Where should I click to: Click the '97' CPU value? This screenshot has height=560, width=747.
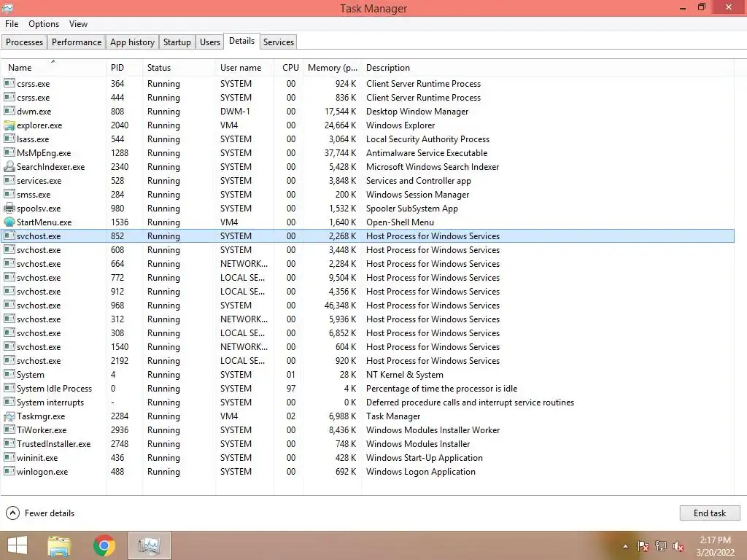(290, 389)
